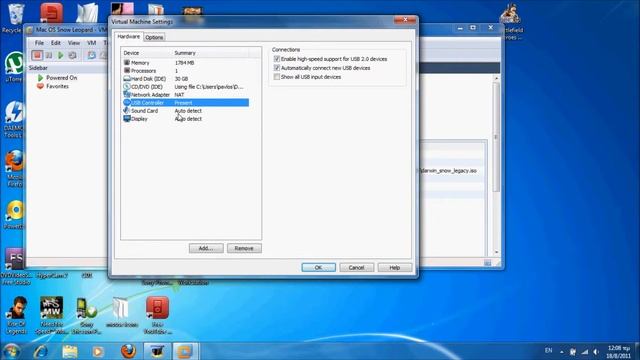This screenshot has width=640, height=360.
Task: Click the Windows Start button
Action: pos(11,351)
